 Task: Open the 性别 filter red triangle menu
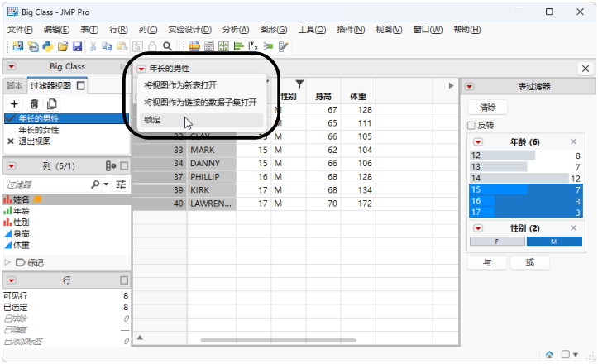pos(478,228)
